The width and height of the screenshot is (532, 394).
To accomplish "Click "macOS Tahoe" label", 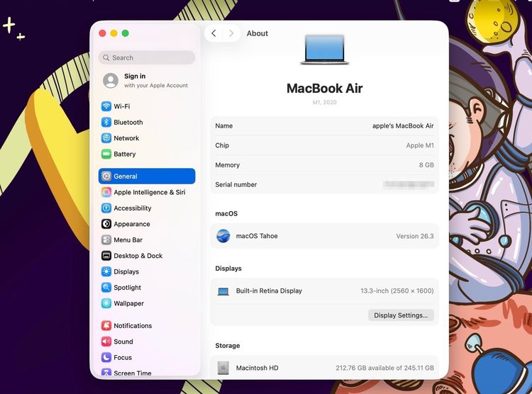I will [x=257, y=236].
